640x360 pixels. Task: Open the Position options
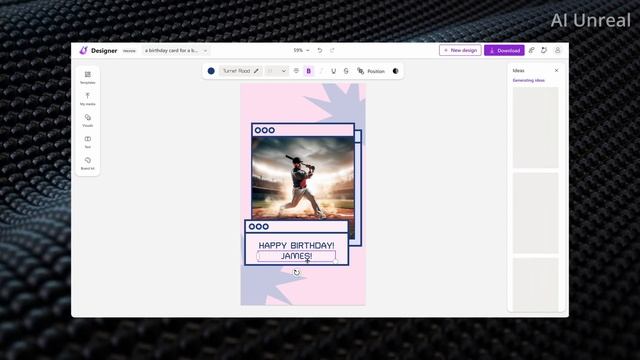(371, 71)
